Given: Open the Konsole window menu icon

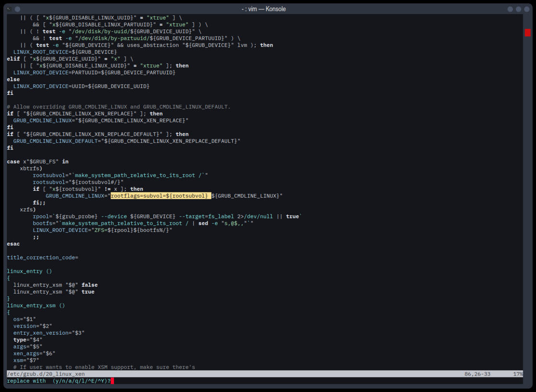Looking at the screenshot, I should click(x=9, y=9).
